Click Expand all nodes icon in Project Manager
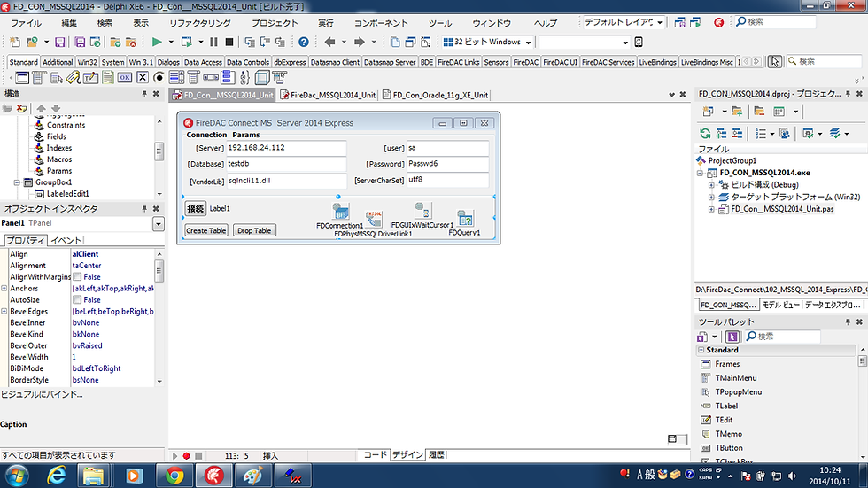The width and height of the screenshot is (868, 488). (721, 134)
